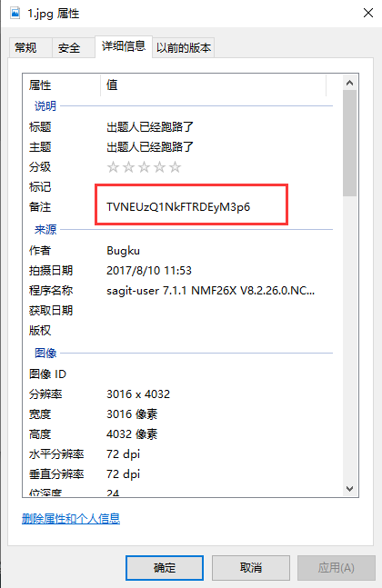Set rating to the first star
The image size is (382, 588).
[113, 167]
